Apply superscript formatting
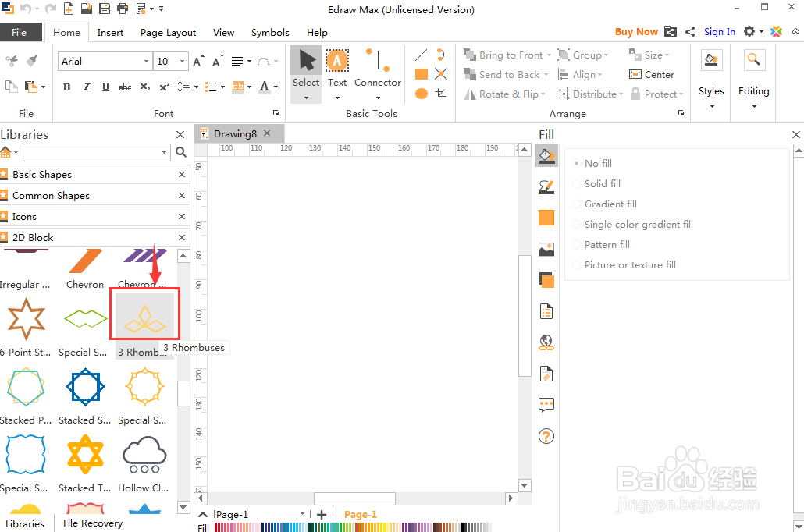This screenshot has width=804, height=532. (x=164, y=87)
